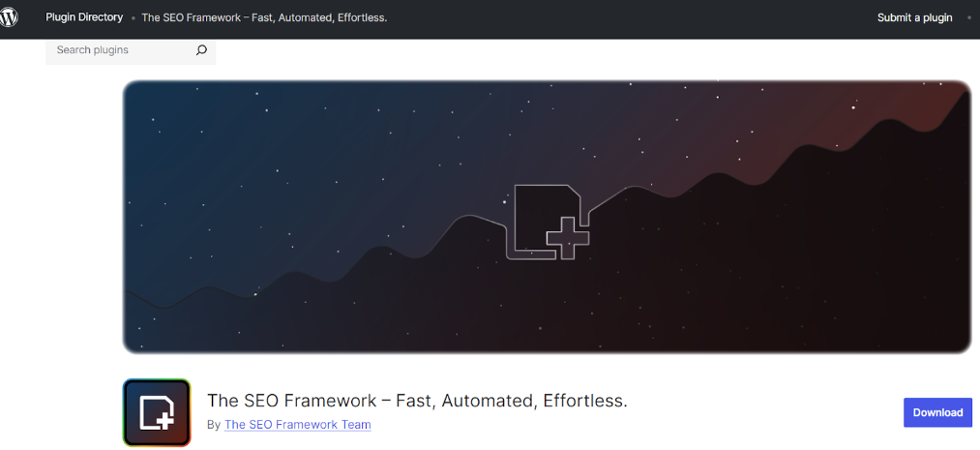
Task: Click the plugin title heading
Action: (x=417, y=401)
